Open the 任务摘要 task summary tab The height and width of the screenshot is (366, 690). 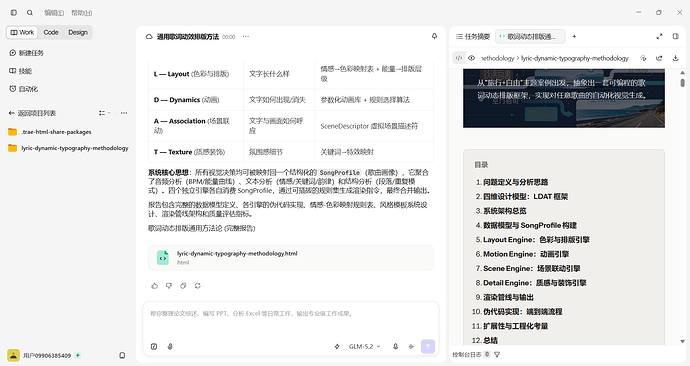coord(473,37)
